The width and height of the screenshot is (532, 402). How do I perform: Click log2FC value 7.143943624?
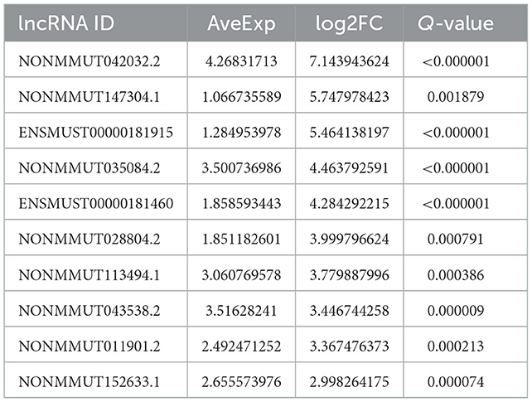[349, 61]
